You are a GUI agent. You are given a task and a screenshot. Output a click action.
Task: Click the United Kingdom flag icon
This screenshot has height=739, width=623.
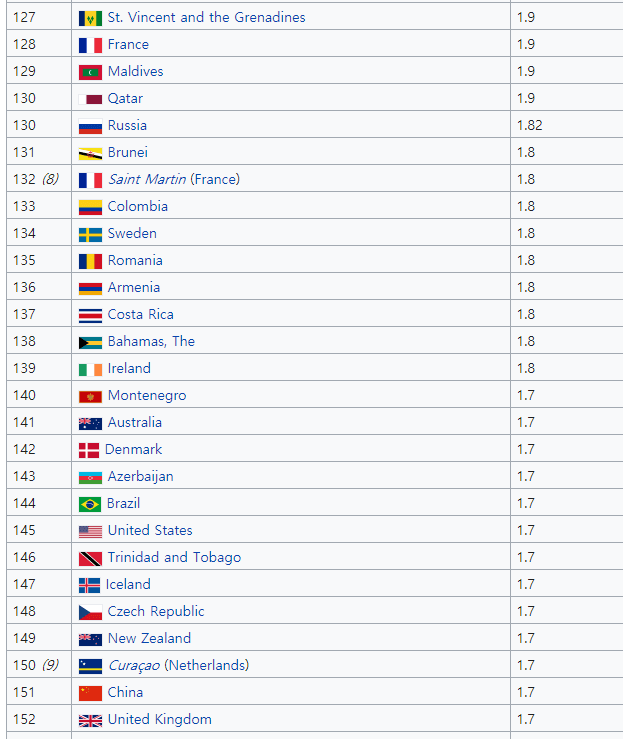(90, 720)
